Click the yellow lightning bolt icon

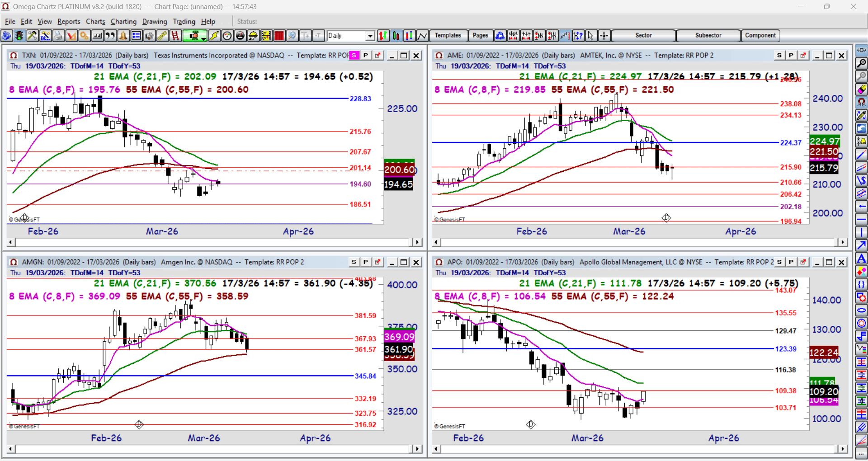pyautogui.click(x=214, y=36)
